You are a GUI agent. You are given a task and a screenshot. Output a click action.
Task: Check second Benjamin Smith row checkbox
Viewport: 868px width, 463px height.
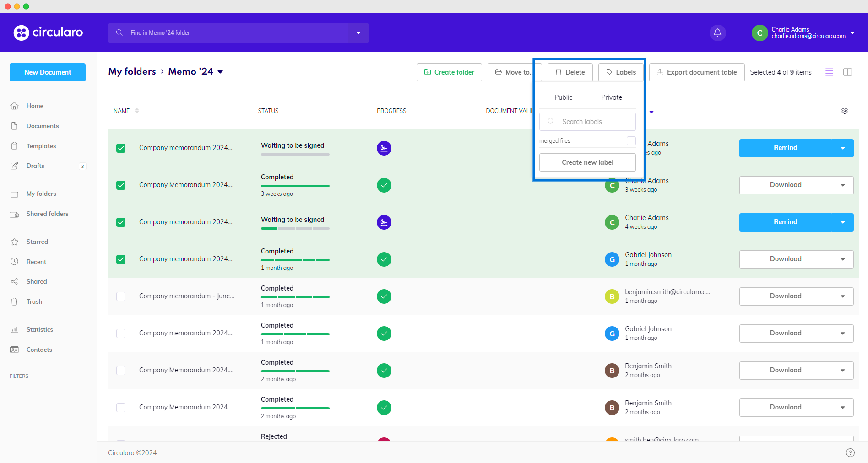pyautogui.click(x=121, y=408)
